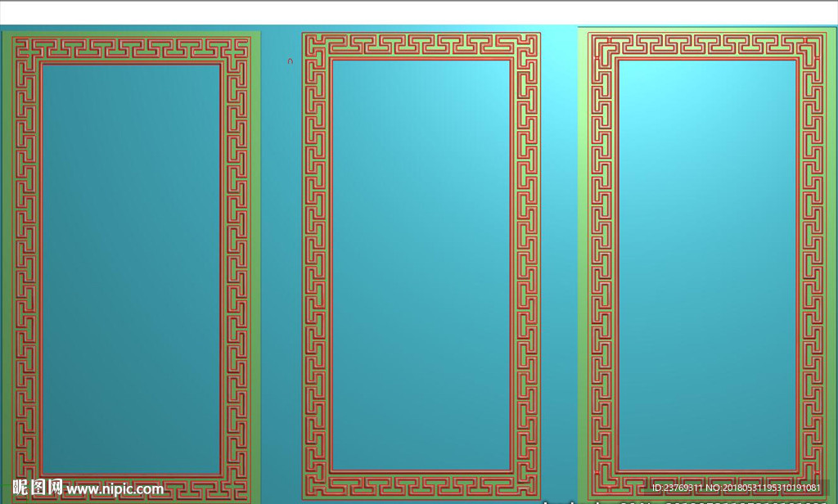This screenshot has height=504, width=838.
Task: Select the left relief frame panel
Action: tap(131, 268)
